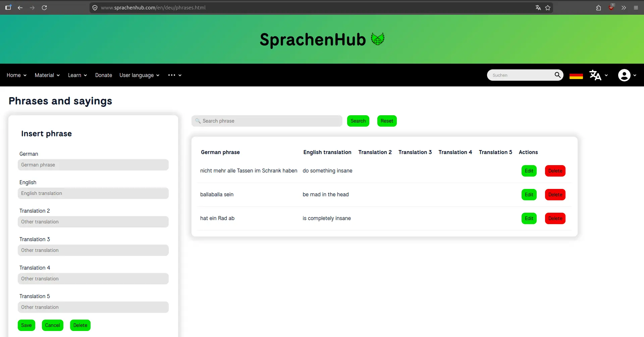
Task: Delete the 'hat ein Rad ab' row
Action: coord(555,218)
